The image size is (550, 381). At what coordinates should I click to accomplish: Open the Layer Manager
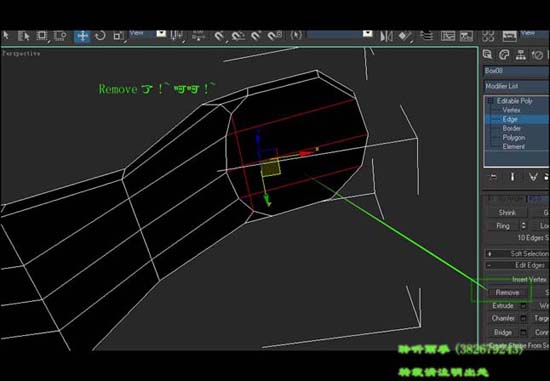pyautogui.click(x=427, y=36)
